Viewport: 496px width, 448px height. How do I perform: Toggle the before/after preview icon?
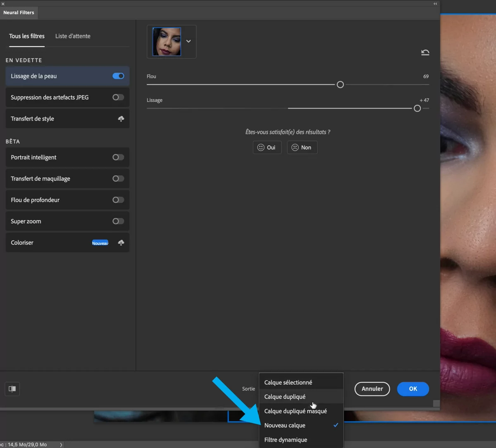pyautogui.click(x=12, y=389)
